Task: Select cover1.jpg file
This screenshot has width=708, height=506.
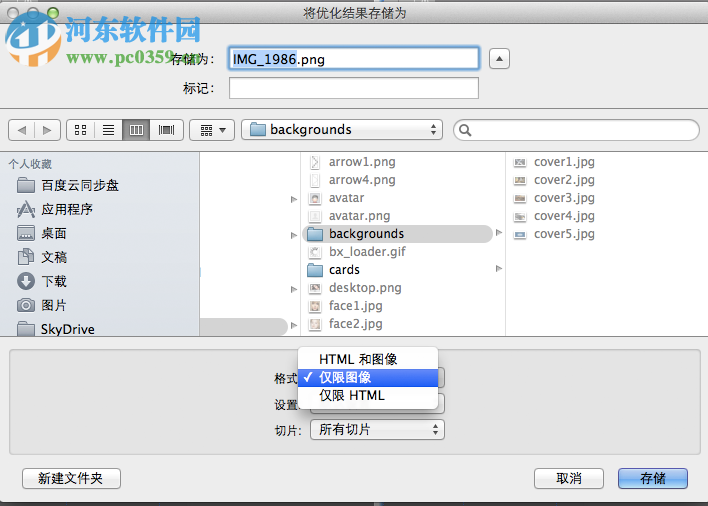Action: pyautogui.click(x=564, y=162)
